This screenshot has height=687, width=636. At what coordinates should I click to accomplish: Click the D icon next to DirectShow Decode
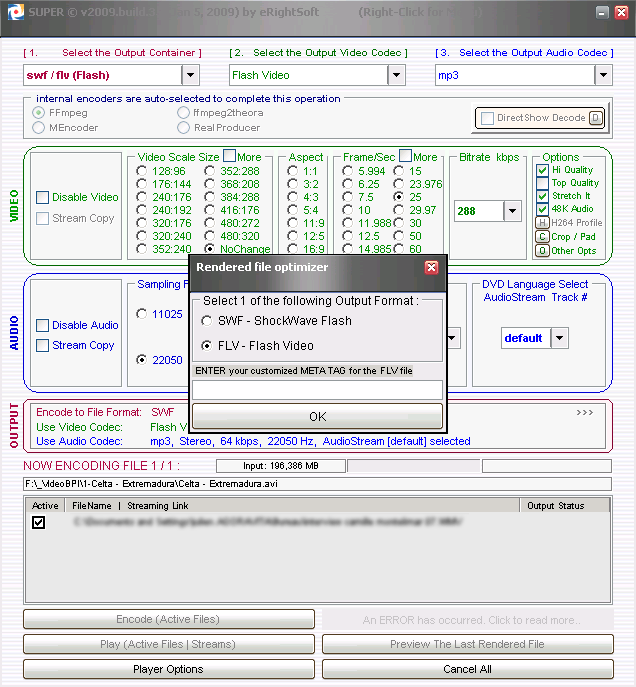(x=596, y=118)
